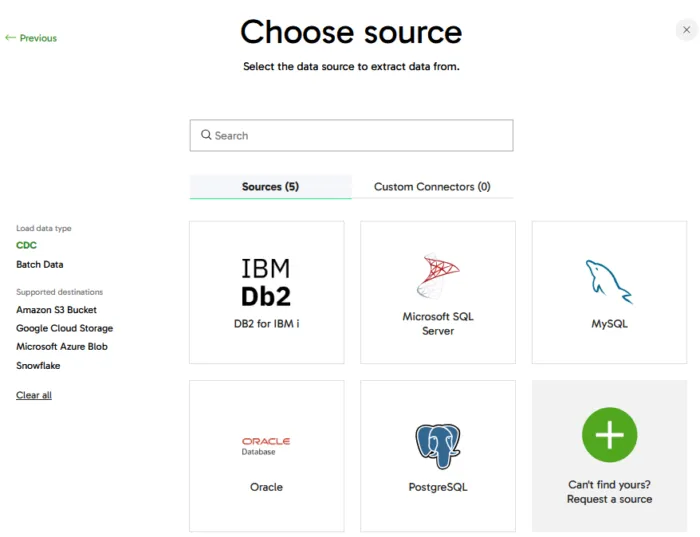Click the green plus request source icon

(609, 434)
